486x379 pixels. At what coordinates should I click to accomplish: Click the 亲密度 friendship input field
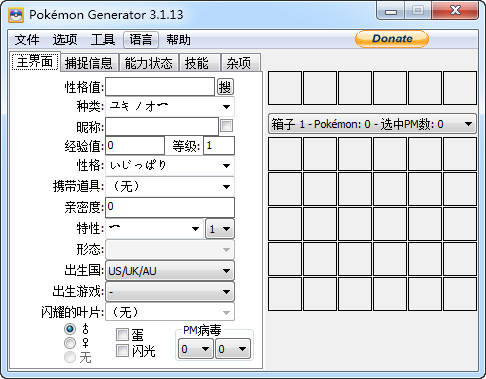(x=170, y=207)
